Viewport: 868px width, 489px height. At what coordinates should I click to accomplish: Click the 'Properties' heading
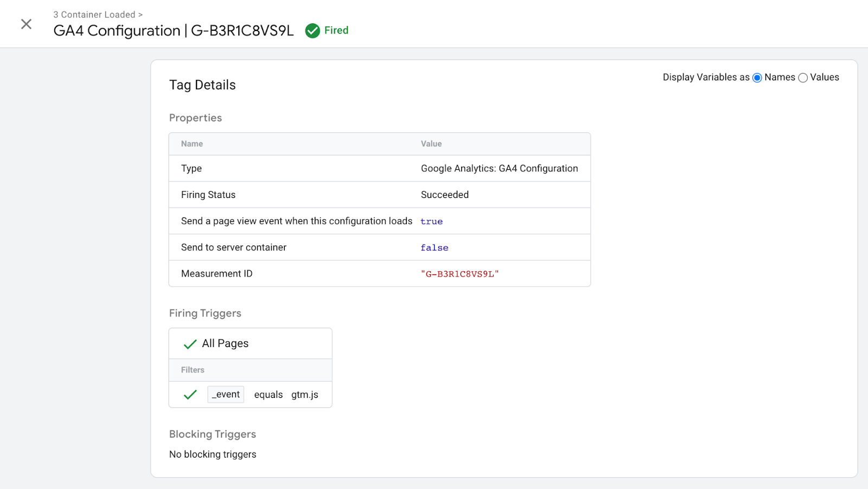(x=195, y=118)
